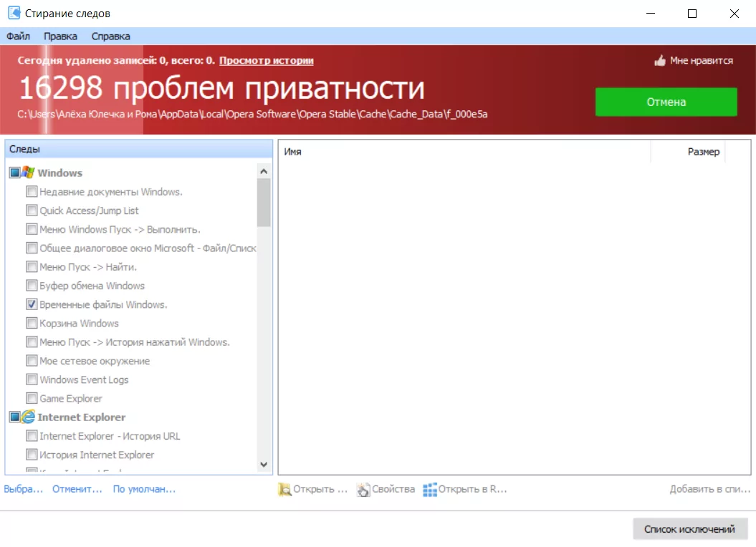Open the Просмотр истории link
Screen dimensions: 756x547
266,61
